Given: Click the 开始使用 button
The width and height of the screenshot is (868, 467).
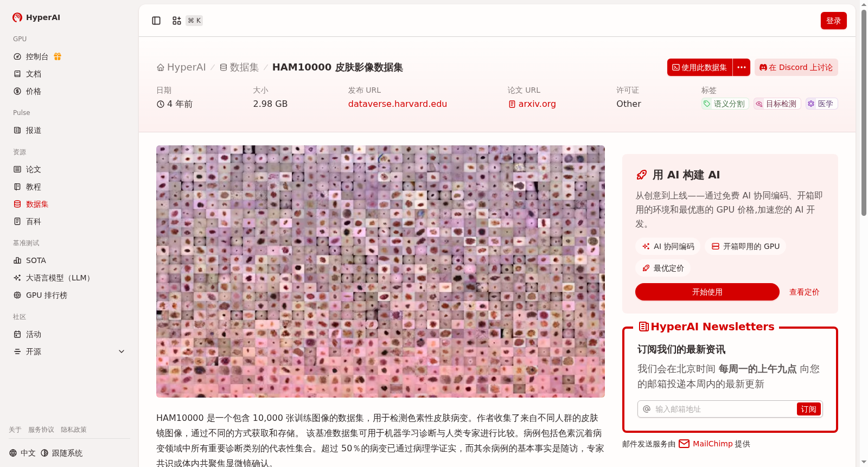Looking at the screenshot, I should [707, 292].
